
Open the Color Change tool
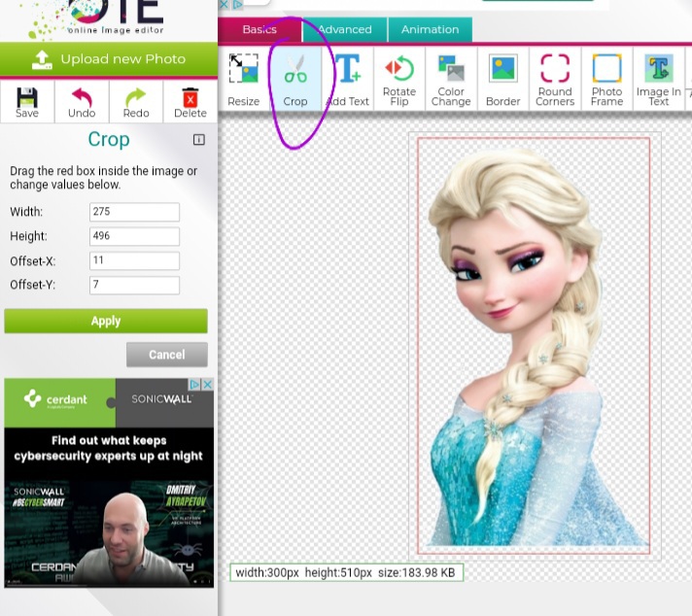point(451,79)
